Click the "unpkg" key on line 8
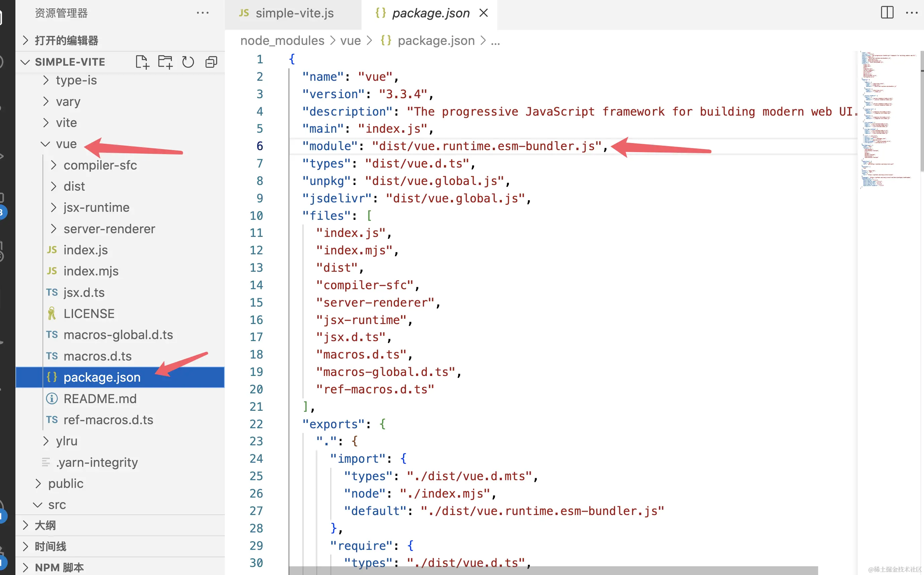Image resolution: width=924 pixels, height=575 pixels. (326, 181)
